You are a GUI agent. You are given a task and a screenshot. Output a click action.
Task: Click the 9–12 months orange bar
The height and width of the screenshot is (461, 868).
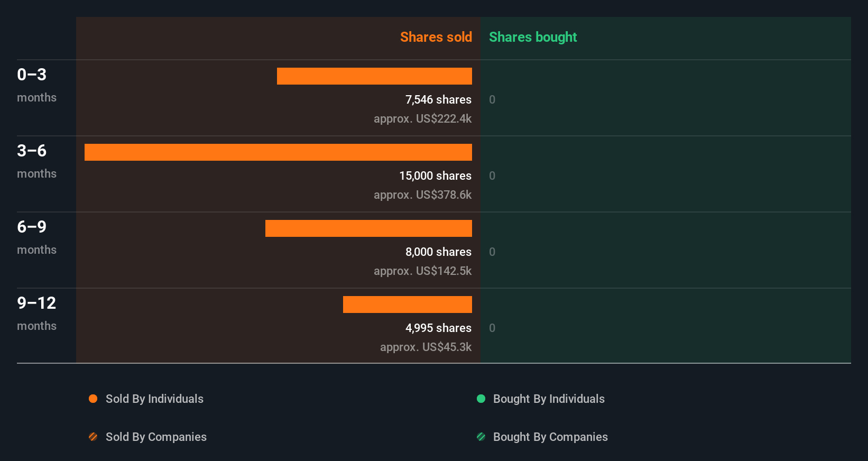pos(408,305)
